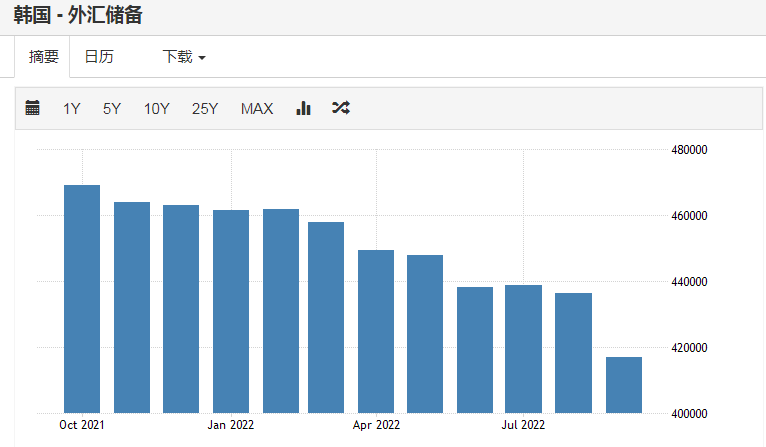Select the 5Y time range
The width and height of the screenshot is (766, 447).
coord(112,108)
